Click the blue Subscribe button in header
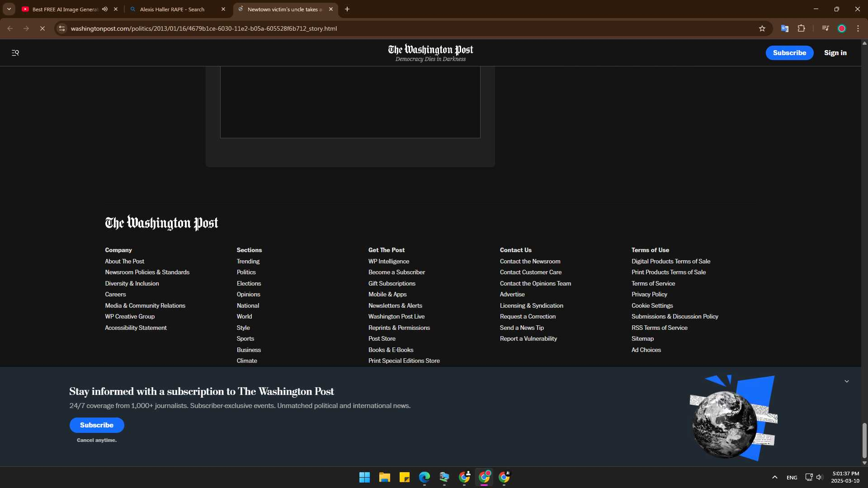 [789, 53]
